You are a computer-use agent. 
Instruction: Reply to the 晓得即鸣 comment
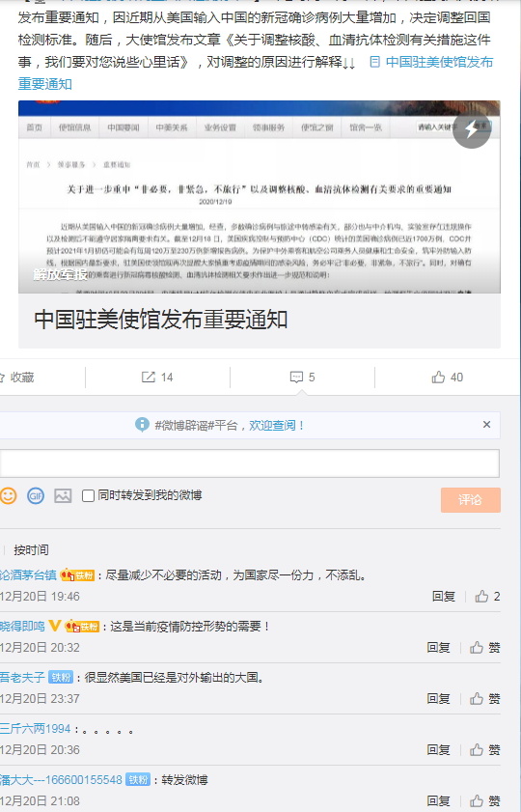pos(439,648)
